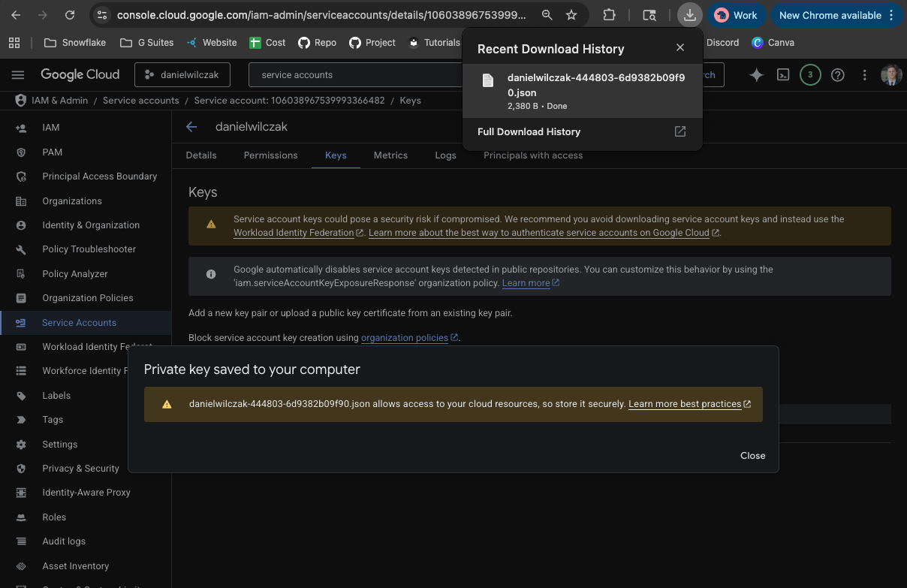The width and height of the screenshot is (907, 588).
Task: Open Full Download History external icon
Action: [x=679, y=131]
